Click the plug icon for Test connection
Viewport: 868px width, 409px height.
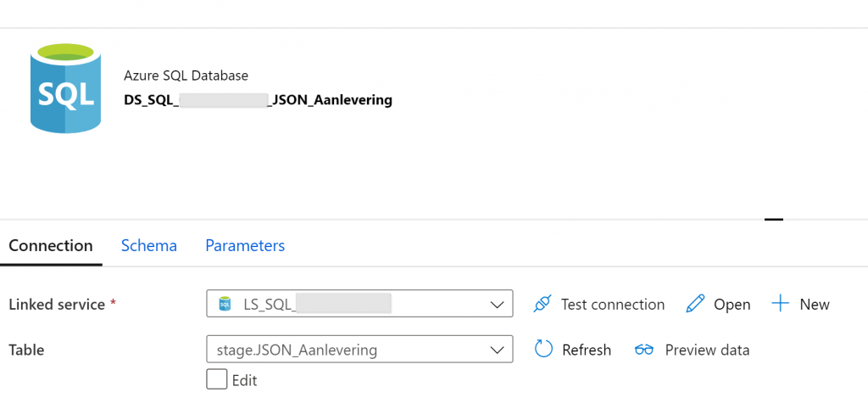(x=542, y=304)
